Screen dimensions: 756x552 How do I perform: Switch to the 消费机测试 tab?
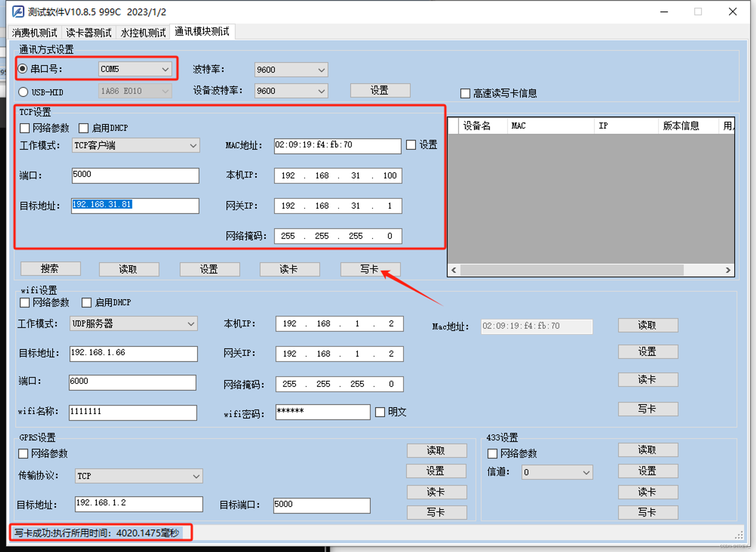coord(34,33)
